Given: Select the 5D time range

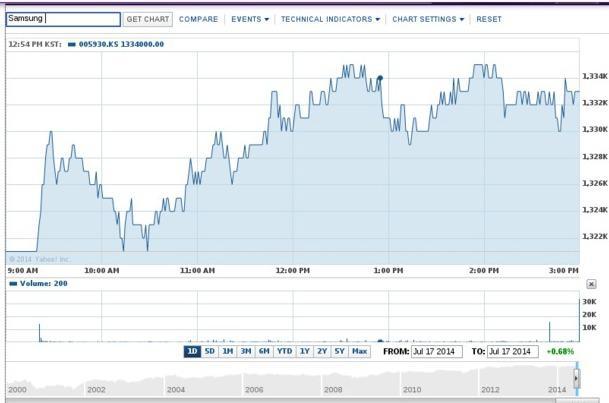Looking at the screenshot, I should 210,351.
